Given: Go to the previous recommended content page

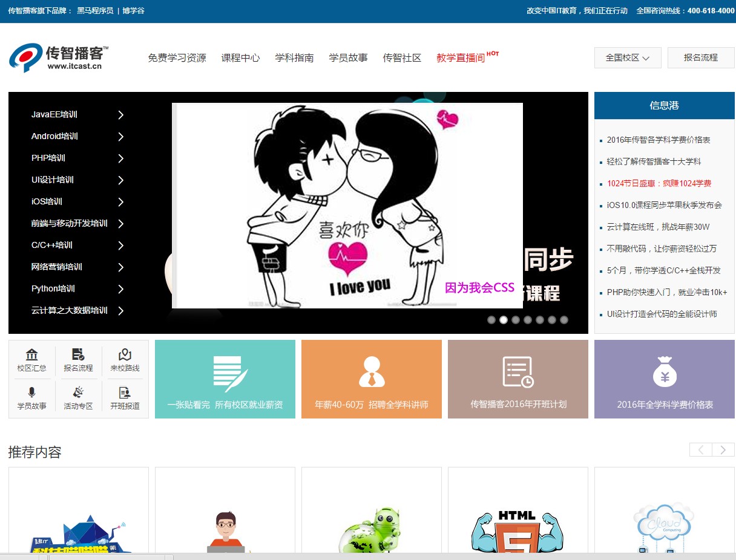Looking at the screenshot, I should (x=701, y=449).
